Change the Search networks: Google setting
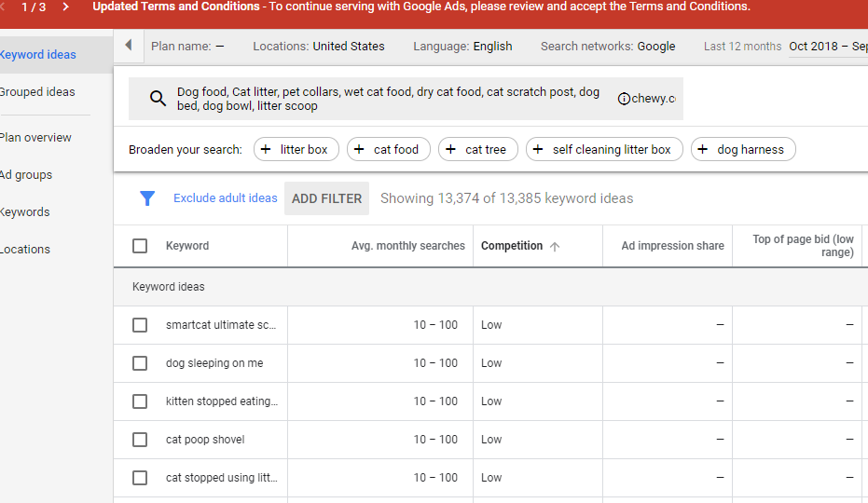868x503 pixels. click(x=608, y=47)
